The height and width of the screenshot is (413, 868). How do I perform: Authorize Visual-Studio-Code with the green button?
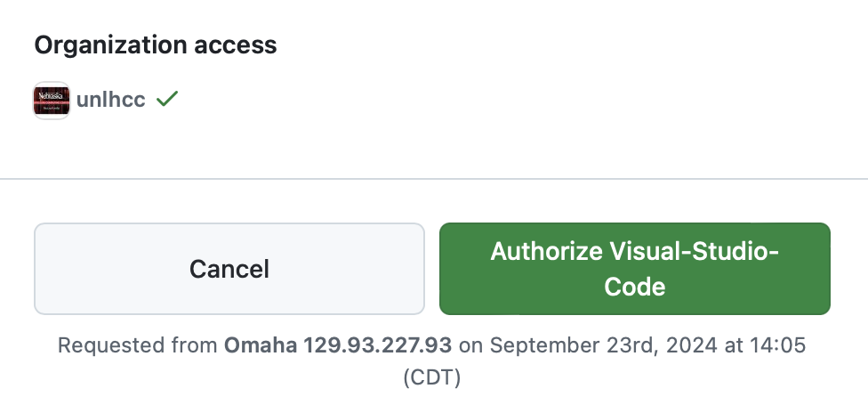[x=634, y=269]
